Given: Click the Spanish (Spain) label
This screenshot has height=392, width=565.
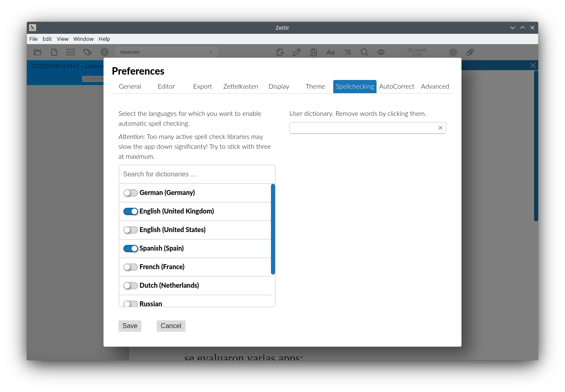Looking at the screenshot, I should 162,249.
